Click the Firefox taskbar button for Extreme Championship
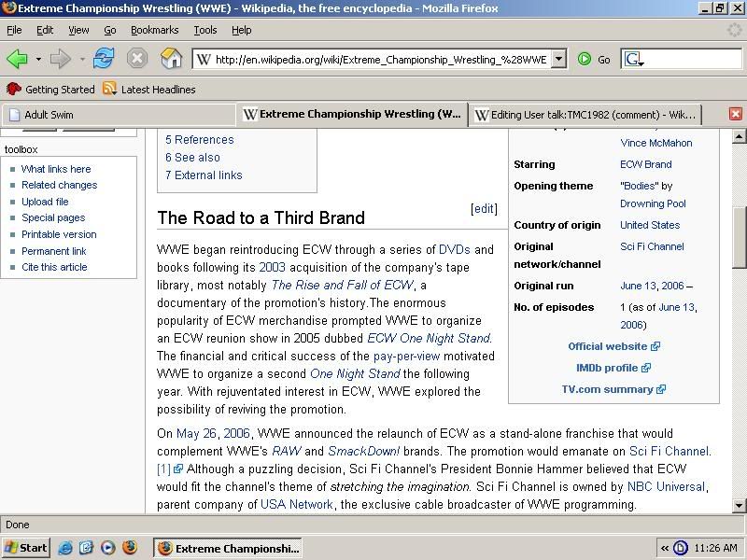The image size is (747, 560). pos(229,549)
